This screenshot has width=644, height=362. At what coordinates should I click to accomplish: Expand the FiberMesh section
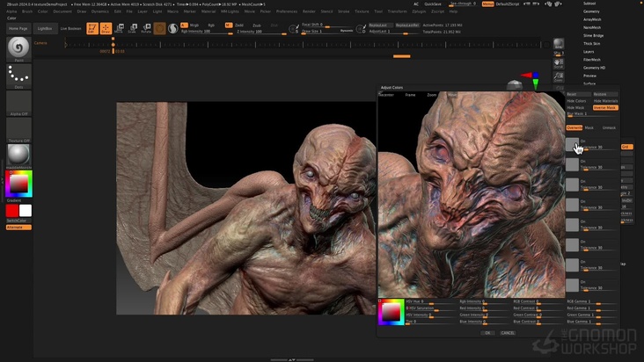(592, 60)
